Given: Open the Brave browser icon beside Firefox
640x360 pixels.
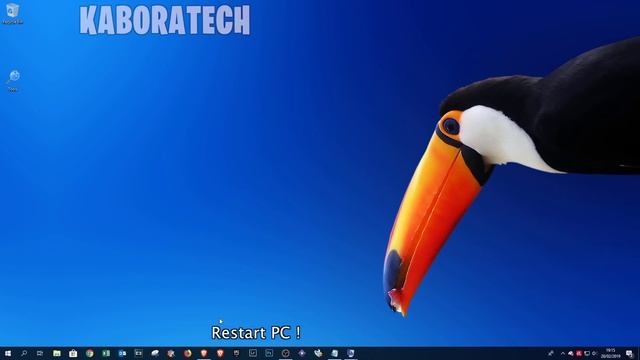Looking at the screenshot, I should [204, 353].
